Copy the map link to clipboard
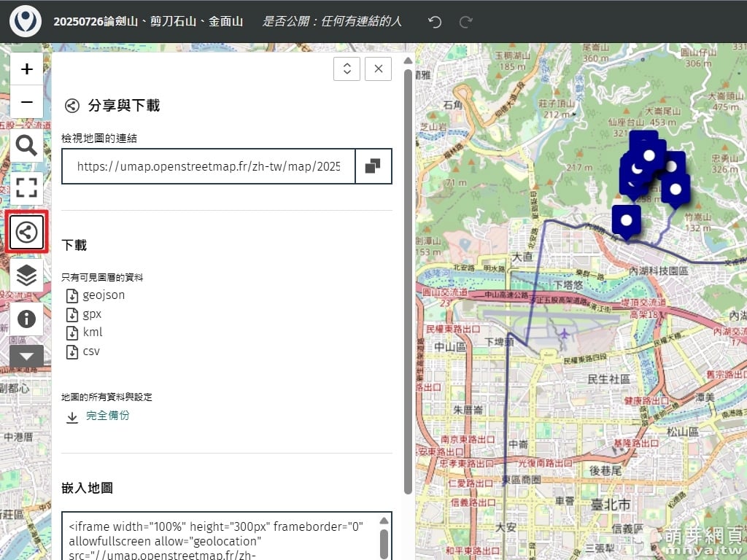747x560 pixels. pyautogui.click(x=373, y=166)
